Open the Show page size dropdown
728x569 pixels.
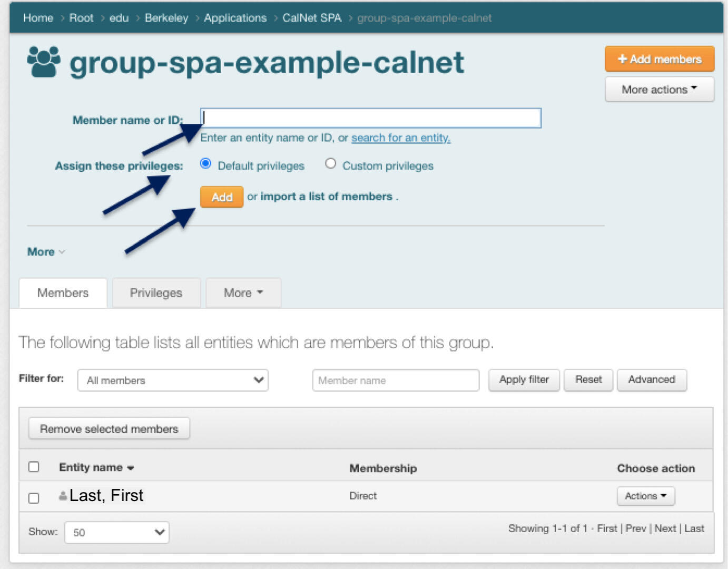pos(116,532)
